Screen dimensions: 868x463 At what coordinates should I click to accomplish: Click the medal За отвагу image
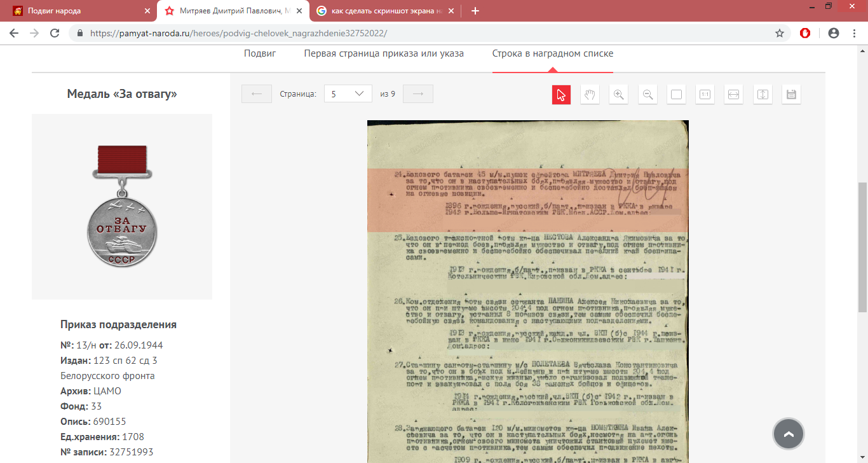[x=122, y=206]
